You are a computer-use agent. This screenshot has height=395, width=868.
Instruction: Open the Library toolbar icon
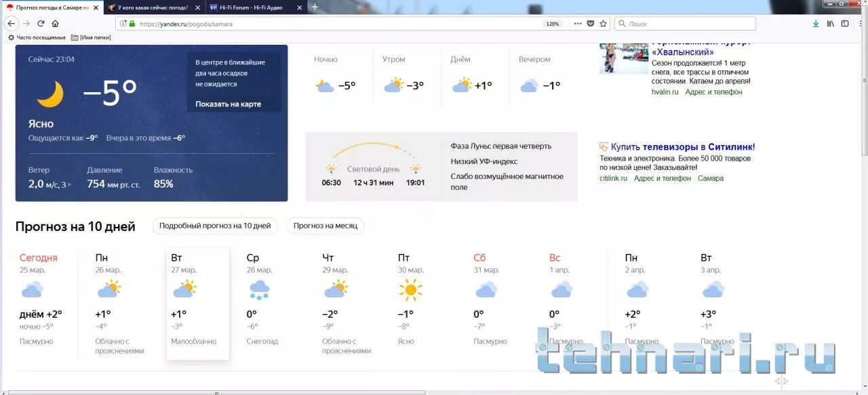[x=830, y=22]
